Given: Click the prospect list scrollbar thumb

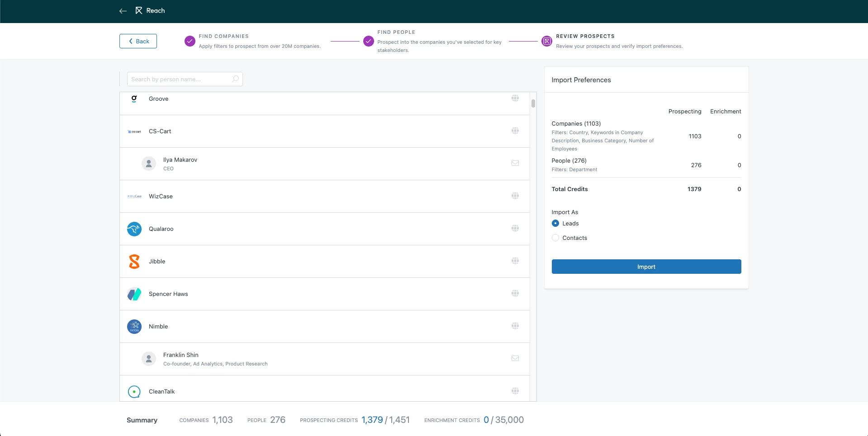Looking at the screenshot, I should click(x=533, y=103).
